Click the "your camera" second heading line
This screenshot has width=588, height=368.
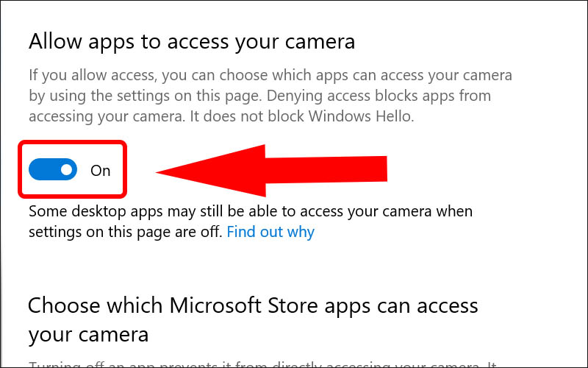(x=88, y=336)
